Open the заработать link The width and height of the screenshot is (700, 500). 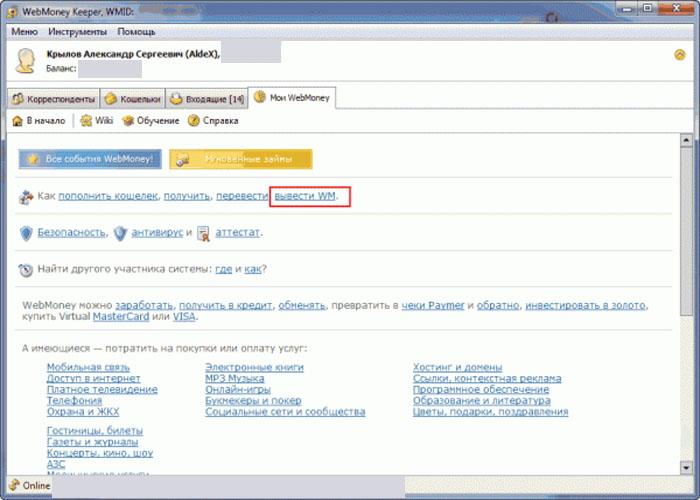pyautogui.click(x=144, y=305)
